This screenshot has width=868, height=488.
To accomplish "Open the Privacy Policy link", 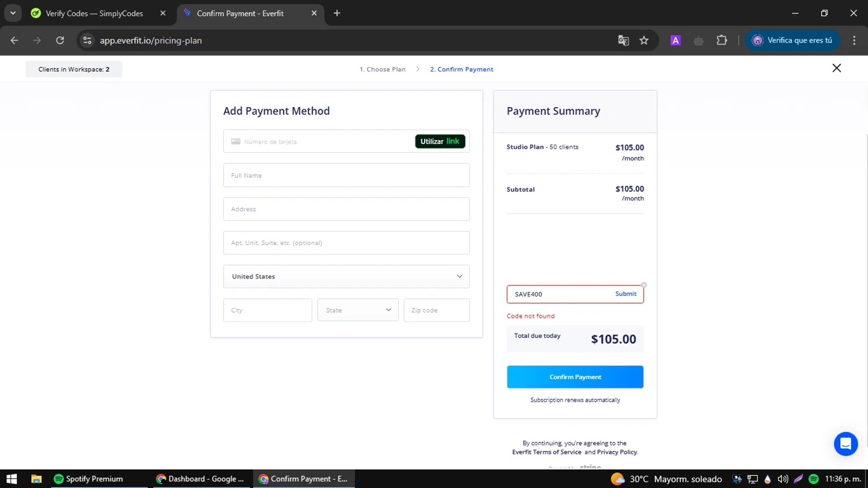I will pos(617,452).
